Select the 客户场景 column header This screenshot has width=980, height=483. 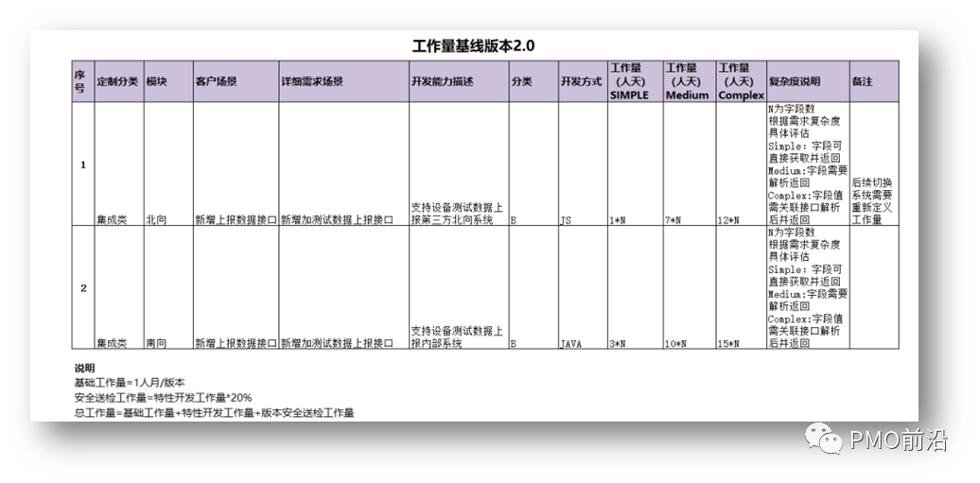pyautogui.click(x=236, y=82)
